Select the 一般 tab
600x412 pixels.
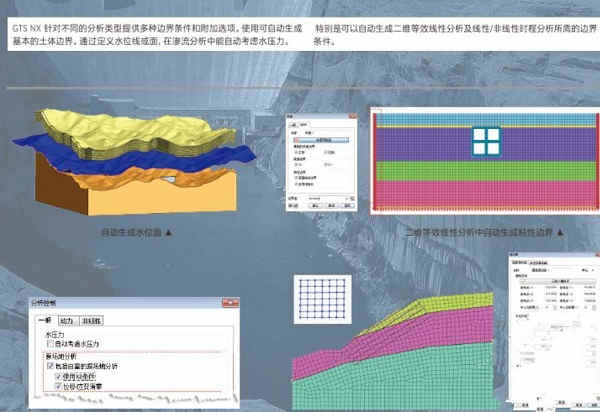click(x=46, y=320)
